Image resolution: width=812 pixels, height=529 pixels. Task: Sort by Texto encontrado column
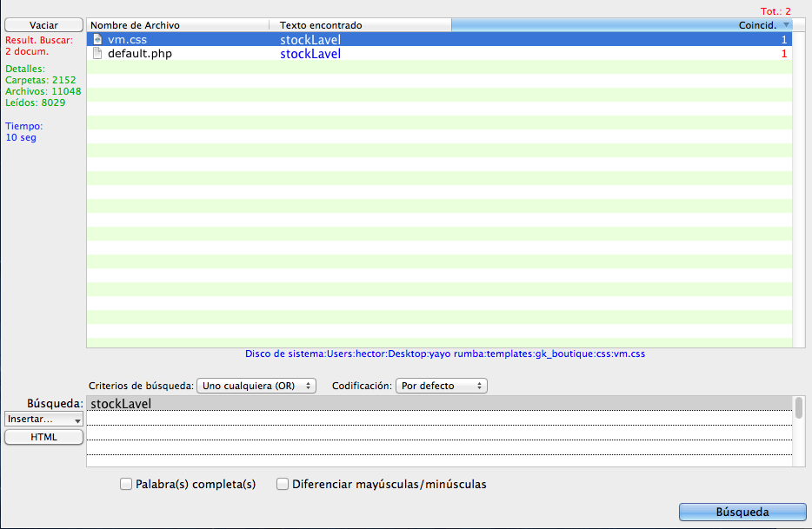point(361,25)
